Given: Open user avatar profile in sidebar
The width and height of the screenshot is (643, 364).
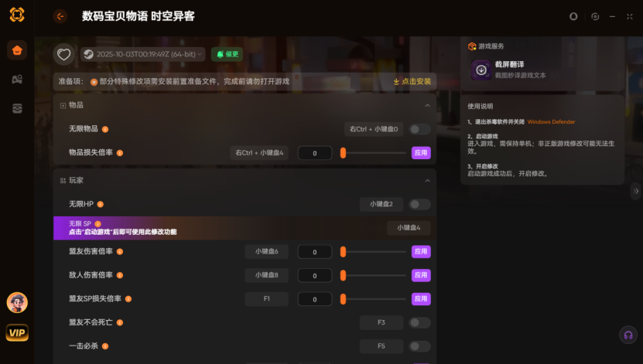Looking at the screenshot, I should [x=17, y=302].
